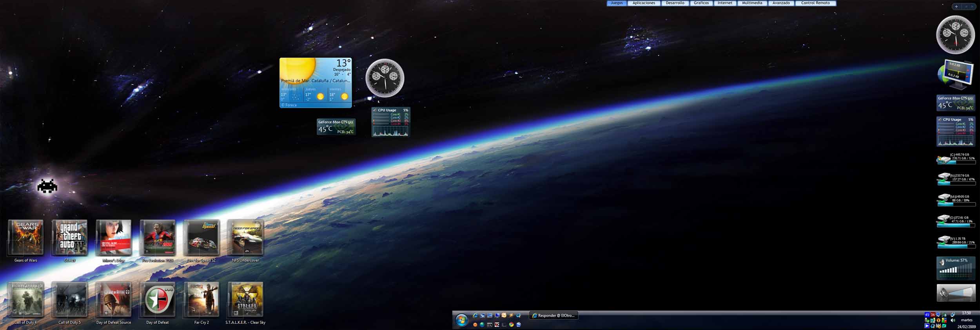The height and width of the screenshot is (330, 980).
Task: Click Thursday (jueves) forecast in weather gadget
Action: click(x=316, y=94)
